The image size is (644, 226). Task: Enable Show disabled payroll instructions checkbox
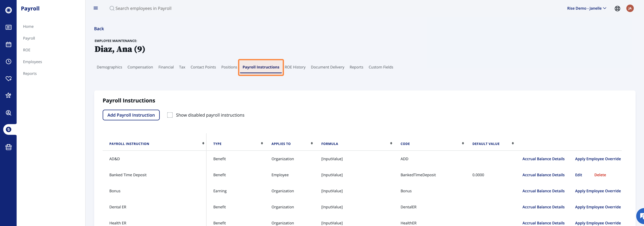click(170, 115)
